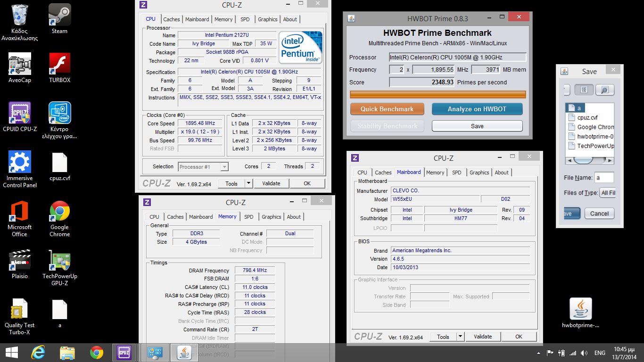Open About tab in the processor CPU-Z window
This screenshot has width=644, height=362.
(x=290, y=19)
